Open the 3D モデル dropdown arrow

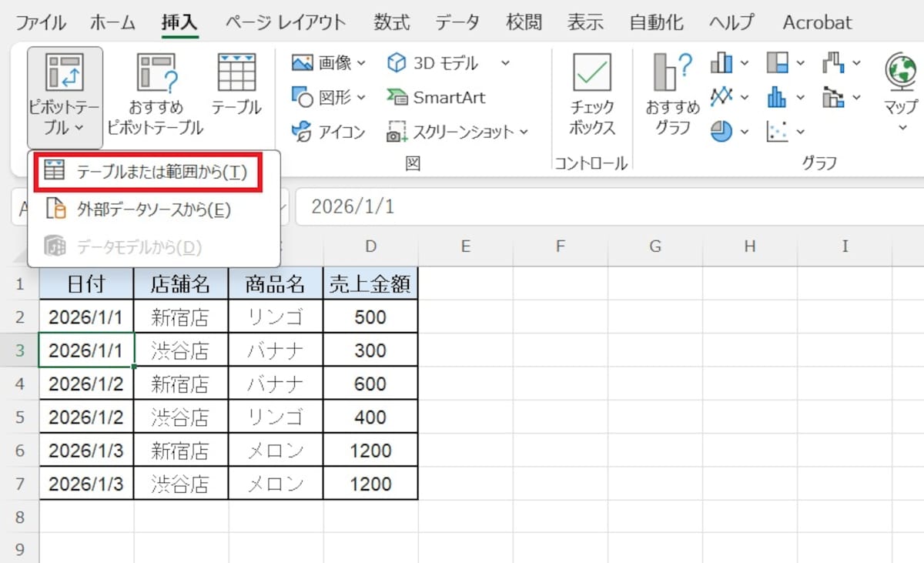tap(504, 63)
